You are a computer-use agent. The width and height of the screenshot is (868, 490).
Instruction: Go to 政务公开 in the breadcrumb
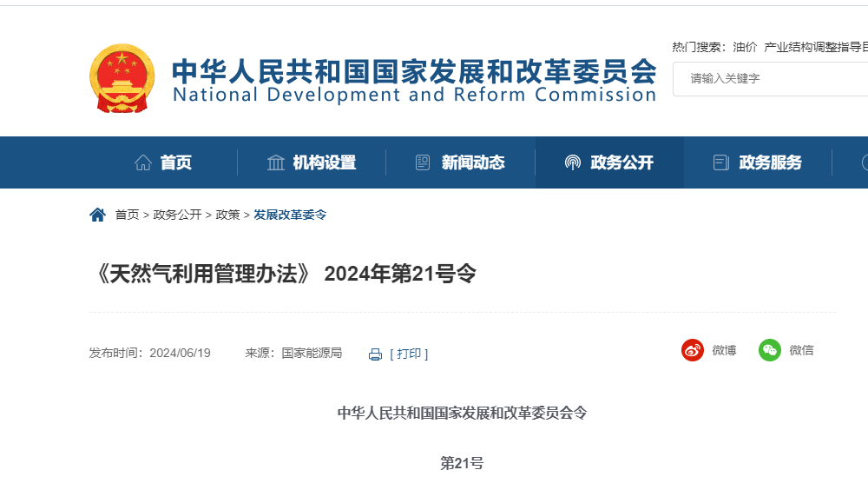point(177,215)
